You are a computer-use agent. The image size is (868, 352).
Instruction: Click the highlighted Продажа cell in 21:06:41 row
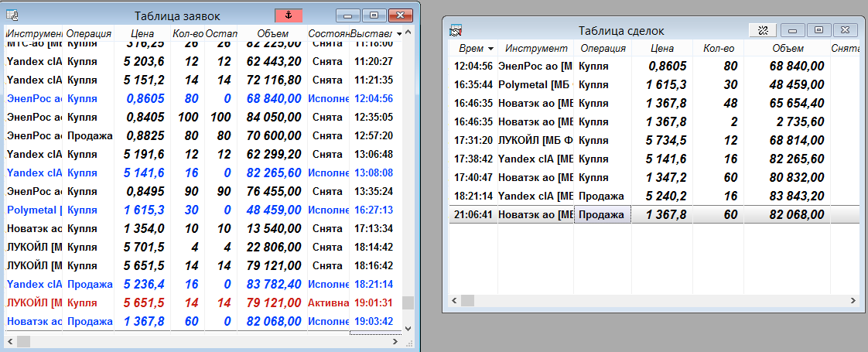pos(603,214)
